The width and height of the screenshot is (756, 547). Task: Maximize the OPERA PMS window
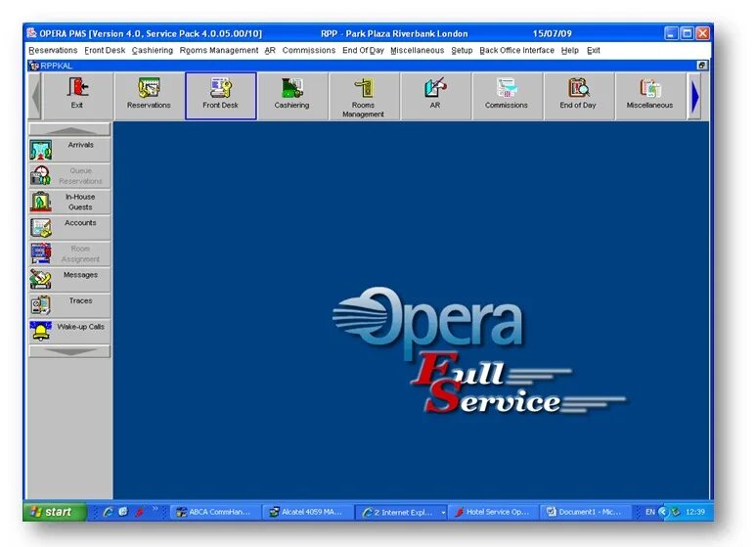tap(688, 33)
